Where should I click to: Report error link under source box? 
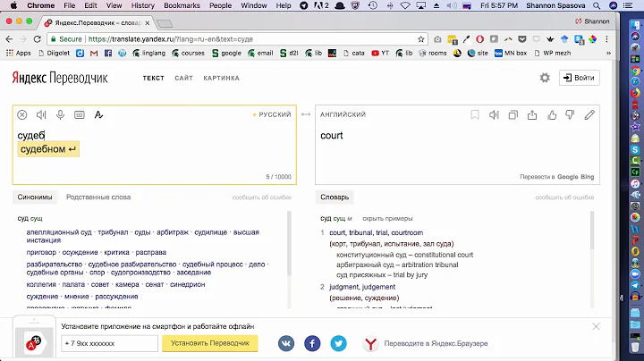(261, 197)
